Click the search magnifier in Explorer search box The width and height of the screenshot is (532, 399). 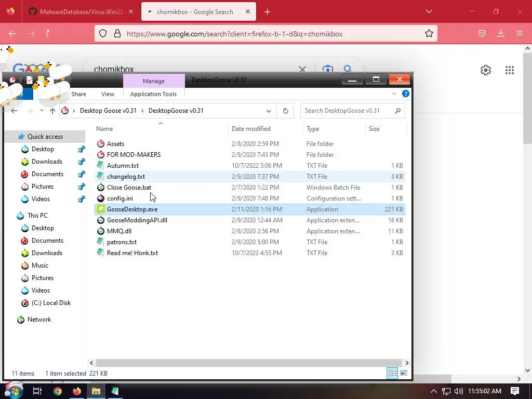[397, 111]
